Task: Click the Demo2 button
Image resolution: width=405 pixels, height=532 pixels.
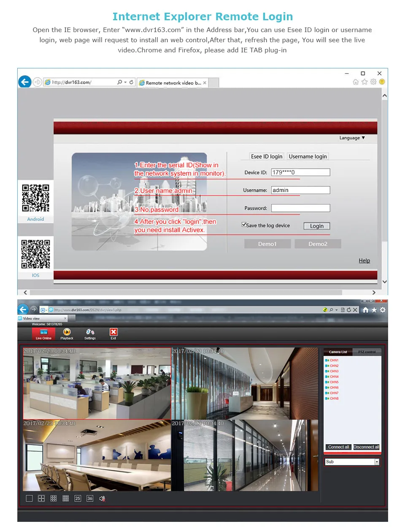Action: pyautogui.click(x=318, y=244)
